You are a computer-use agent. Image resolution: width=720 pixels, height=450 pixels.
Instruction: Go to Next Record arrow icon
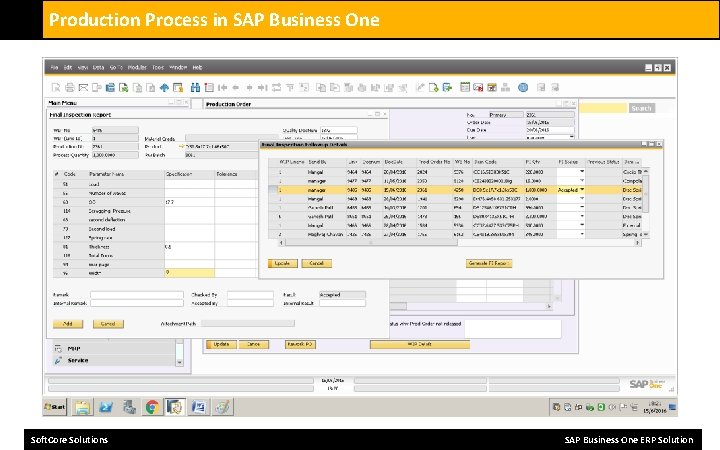[249, 87]
